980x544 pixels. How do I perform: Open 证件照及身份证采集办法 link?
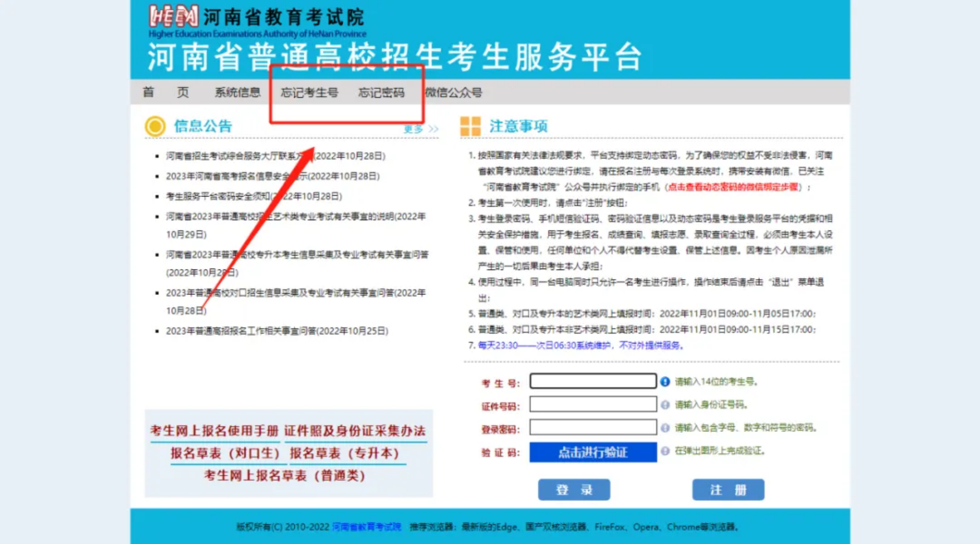click(354, 430)
